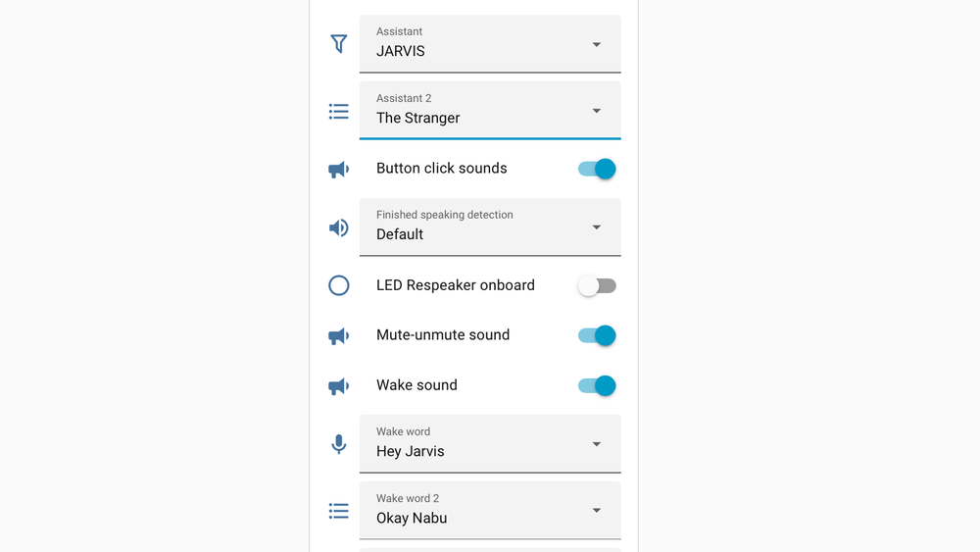Click the circle icon for LED Respeaker onboard
Image resolution: width=980 pixels, height=552 pixels.
click(x=339, y=285)
